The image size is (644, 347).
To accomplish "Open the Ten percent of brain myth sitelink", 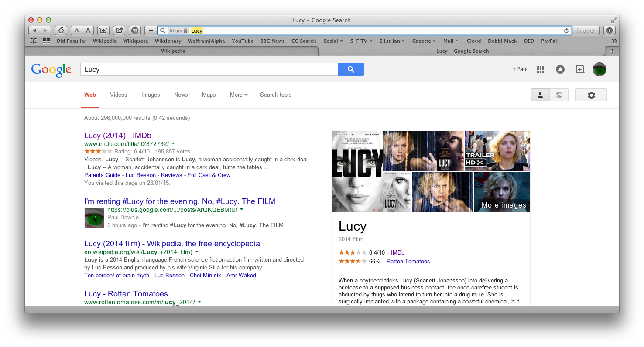I will click(116, 275).
